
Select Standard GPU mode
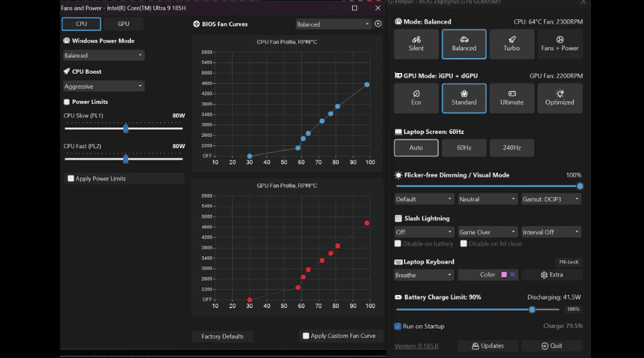pos(464,98)
